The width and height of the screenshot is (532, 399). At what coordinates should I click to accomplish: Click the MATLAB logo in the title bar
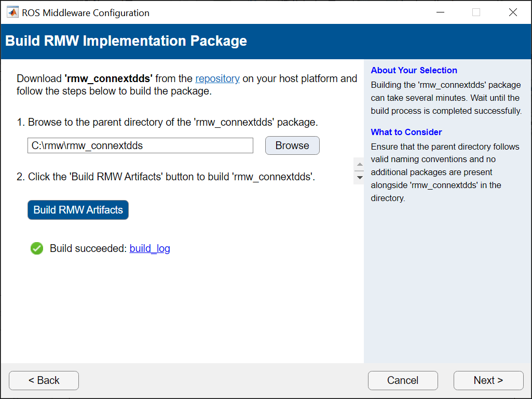(12, 13)
